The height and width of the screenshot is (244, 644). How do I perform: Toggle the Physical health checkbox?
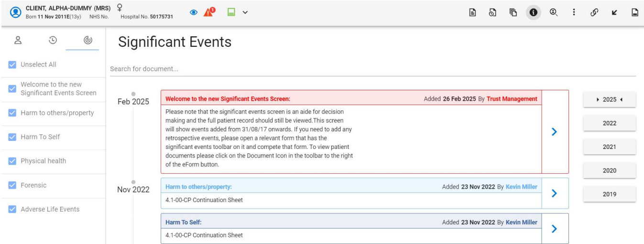(x=13, y=161)
